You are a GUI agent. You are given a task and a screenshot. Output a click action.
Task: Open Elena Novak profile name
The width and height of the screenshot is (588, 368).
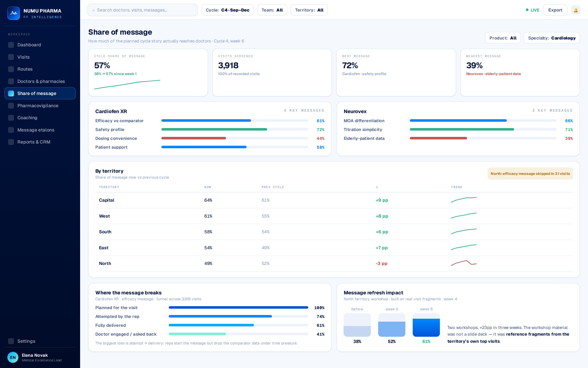click(x=35, y=355)
